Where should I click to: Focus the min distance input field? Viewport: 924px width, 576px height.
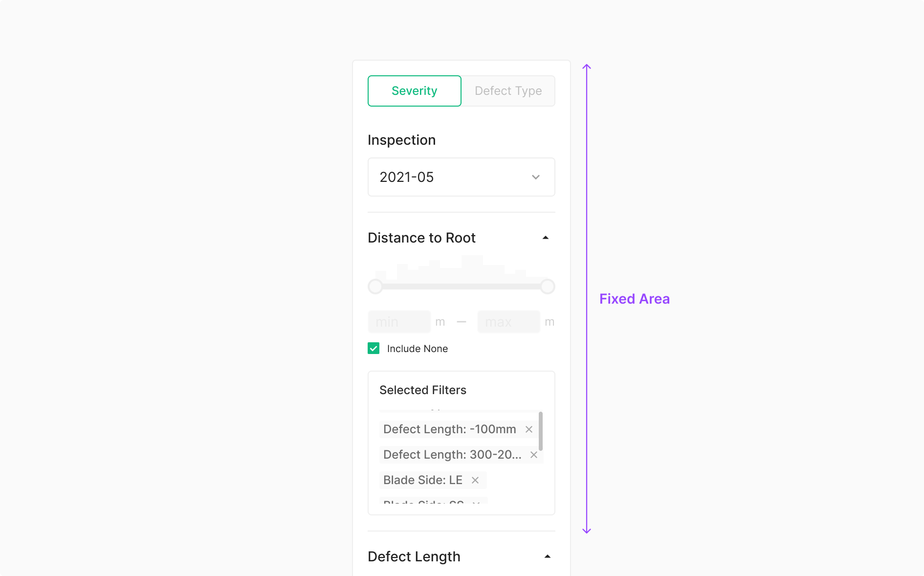coord(399,322)
